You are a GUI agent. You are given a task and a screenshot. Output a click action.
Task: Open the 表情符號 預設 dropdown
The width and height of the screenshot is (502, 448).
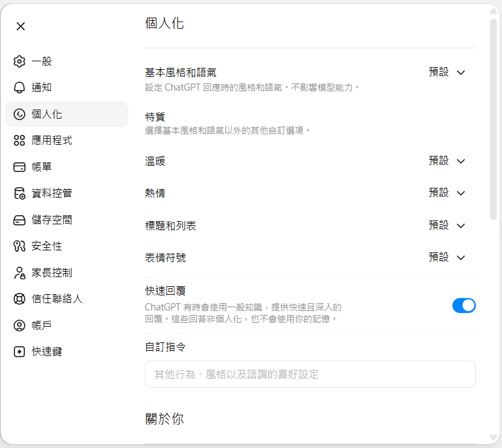pyautogui.click(x=447, y=258)
